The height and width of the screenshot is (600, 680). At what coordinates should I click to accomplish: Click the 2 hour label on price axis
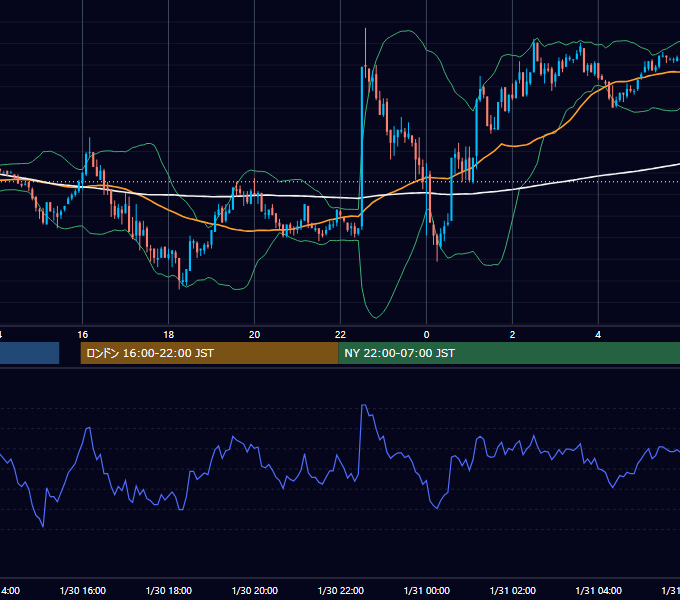tap(512, 335)
